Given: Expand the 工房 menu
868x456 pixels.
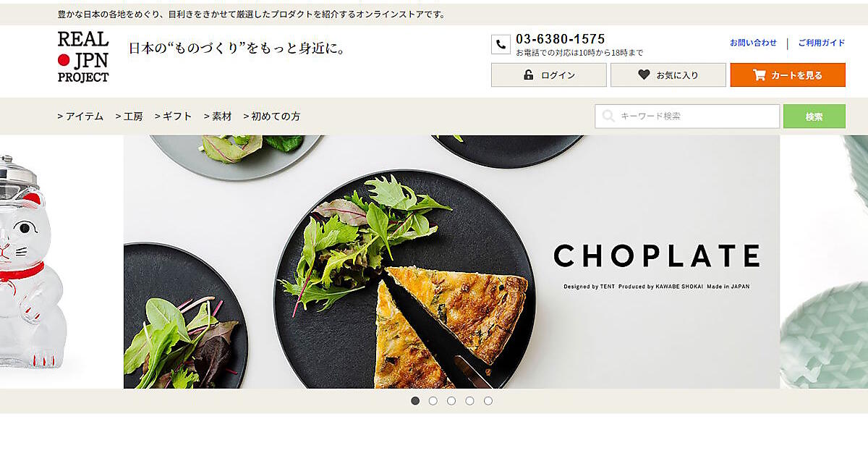Looking at the screenshot, I should [129, 116].
